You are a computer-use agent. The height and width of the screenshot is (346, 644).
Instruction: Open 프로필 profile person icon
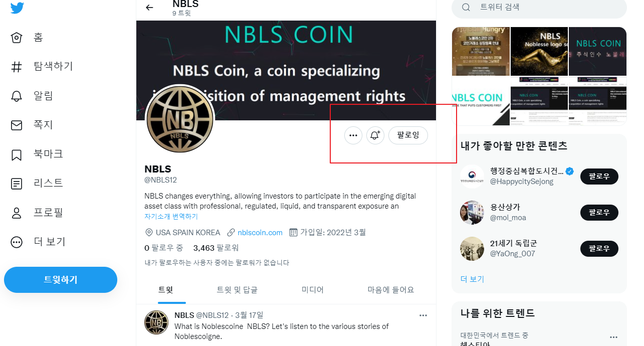(x=17, y=213)
